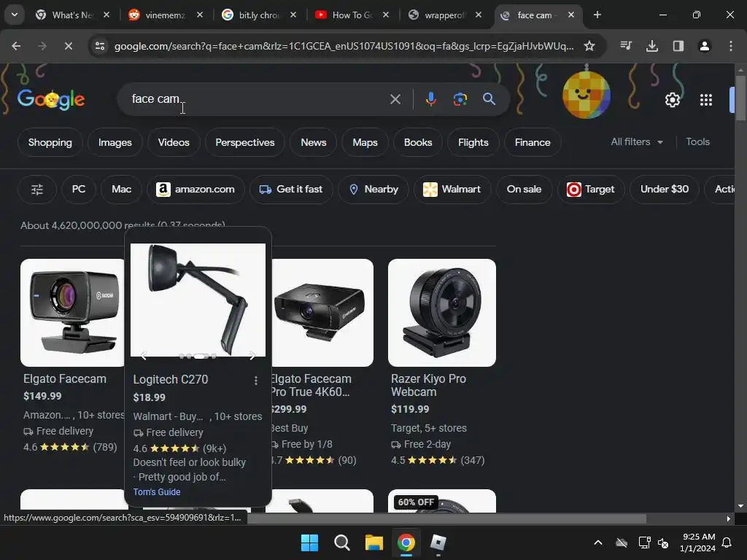747x560 pixels.
Task: Click the vertical page scrollbar
Action: pos(740,98)
